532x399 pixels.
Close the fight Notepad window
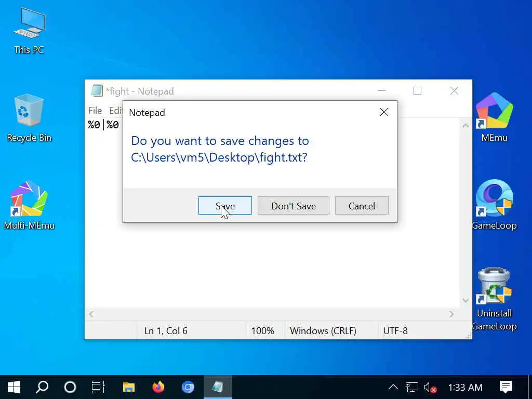pyautogui.click(x=454, y=90)
